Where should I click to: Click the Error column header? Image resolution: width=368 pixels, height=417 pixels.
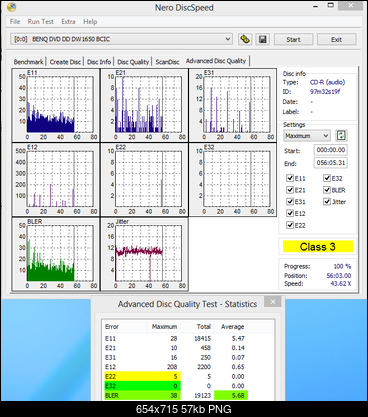125,327
